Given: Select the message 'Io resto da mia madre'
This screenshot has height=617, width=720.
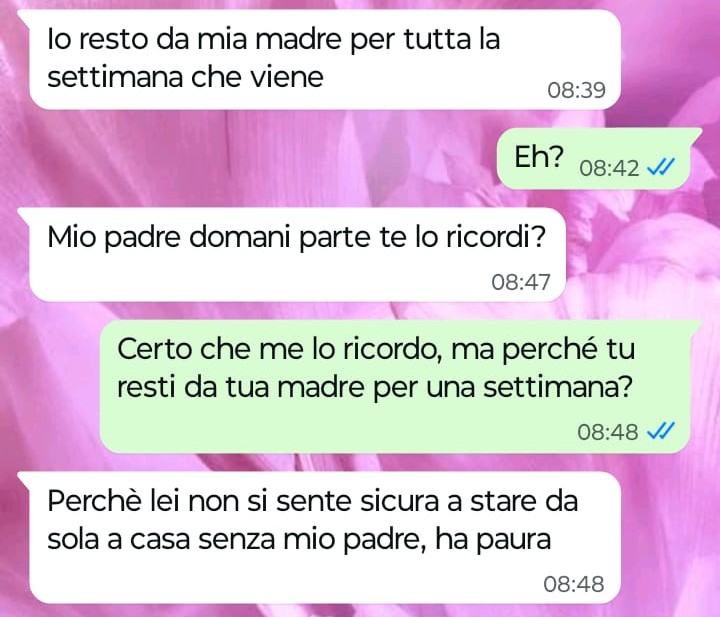Looking at the screenshot, I should click(x=325, y=60).
